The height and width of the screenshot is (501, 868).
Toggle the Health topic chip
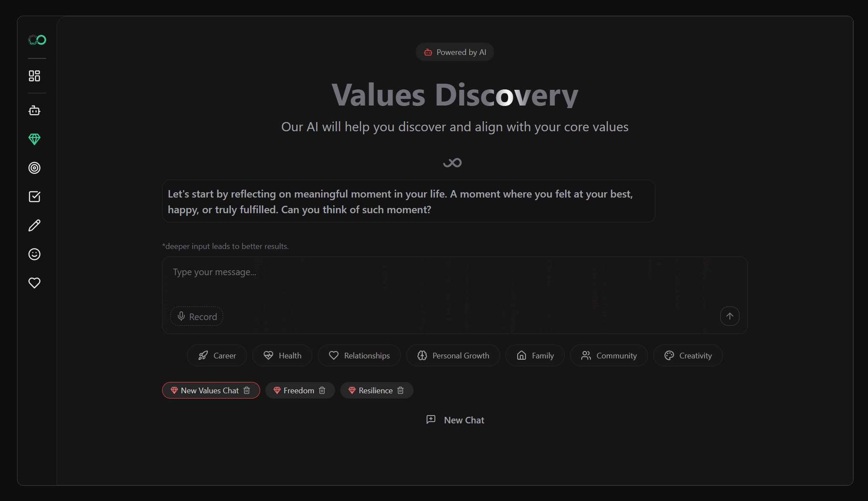tap(282, 355)
